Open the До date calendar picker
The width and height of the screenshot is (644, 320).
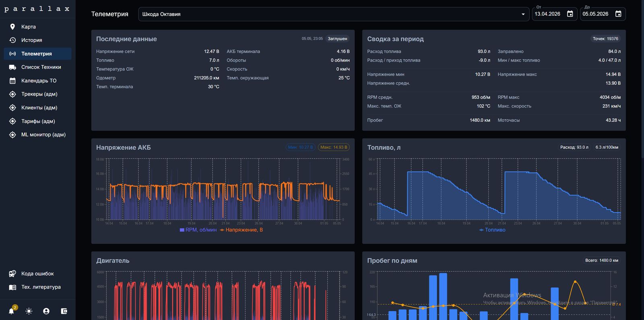click(618, 14)
